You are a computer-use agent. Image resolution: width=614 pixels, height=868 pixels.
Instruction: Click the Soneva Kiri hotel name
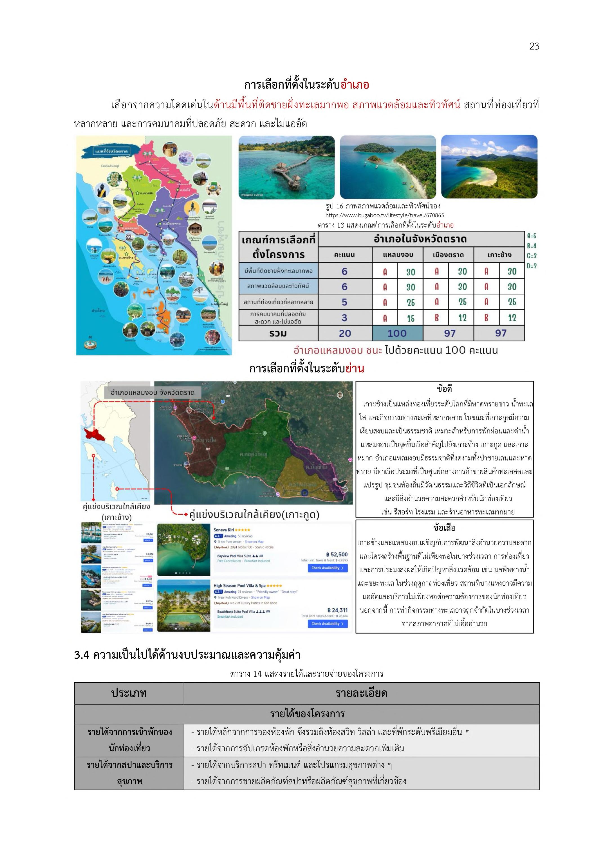(x=224, y=530)
